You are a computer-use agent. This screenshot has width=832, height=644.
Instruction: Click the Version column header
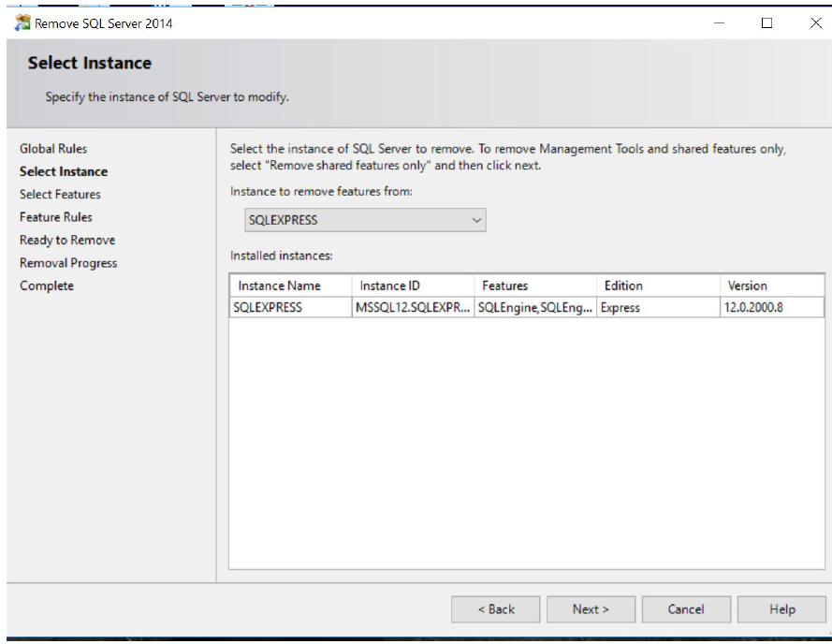[772, 285]
